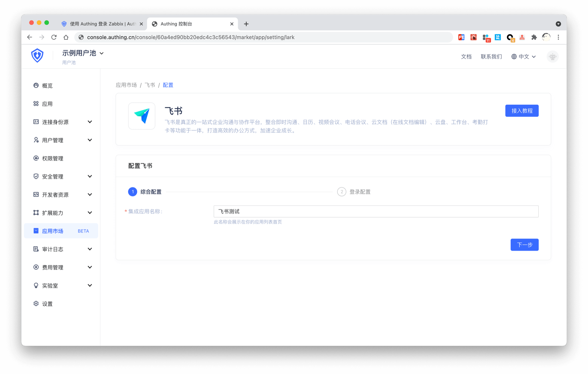Open Permission Management (权限管理) in sidebar
588x374 pixels.
pos(52,158)
